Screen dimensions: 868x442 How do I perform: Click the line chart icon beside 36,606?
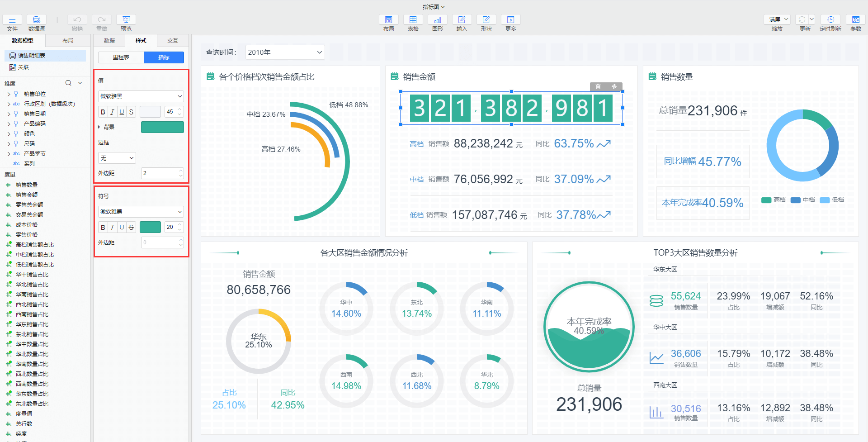coord(656,358)
